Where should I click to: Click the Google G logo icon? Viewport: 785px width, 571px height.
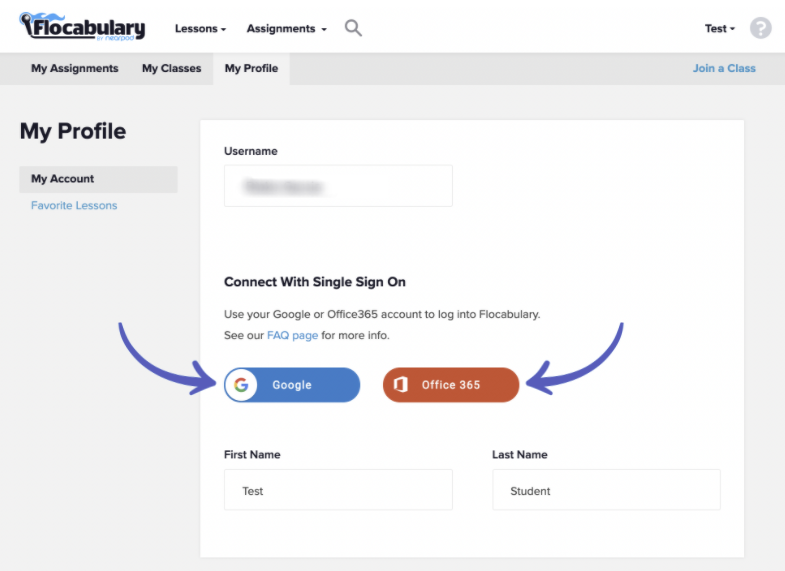coord(241,385)
